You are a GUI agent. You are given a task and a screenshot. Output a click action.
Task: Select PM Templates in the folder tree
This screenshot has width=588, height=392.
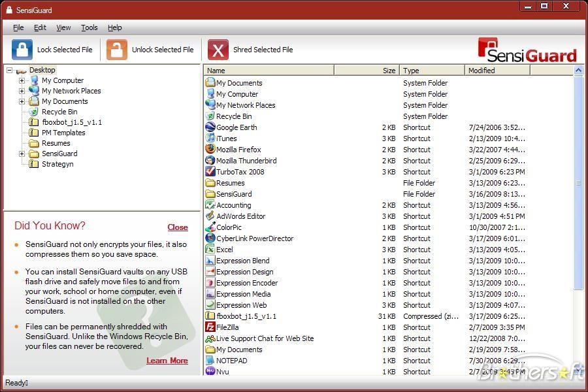tap(63, 133)
